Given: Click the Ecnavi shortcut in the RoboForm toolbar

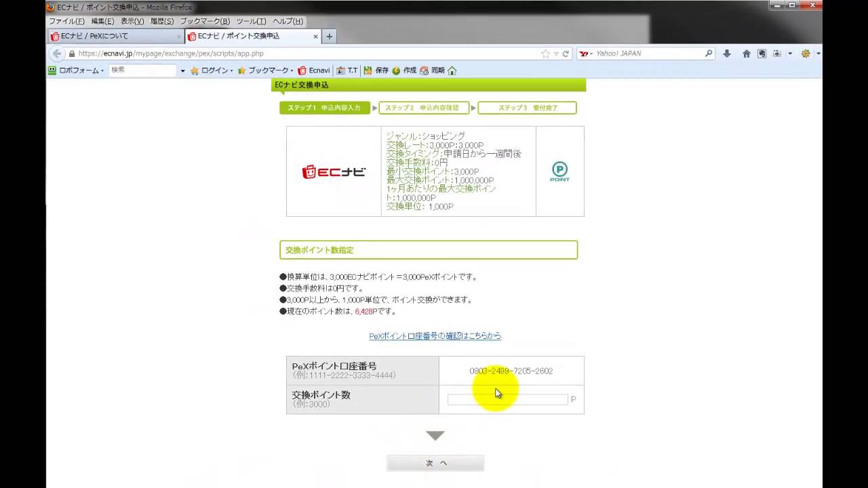Looking at the screenshot, I should (x=314, y=70).
